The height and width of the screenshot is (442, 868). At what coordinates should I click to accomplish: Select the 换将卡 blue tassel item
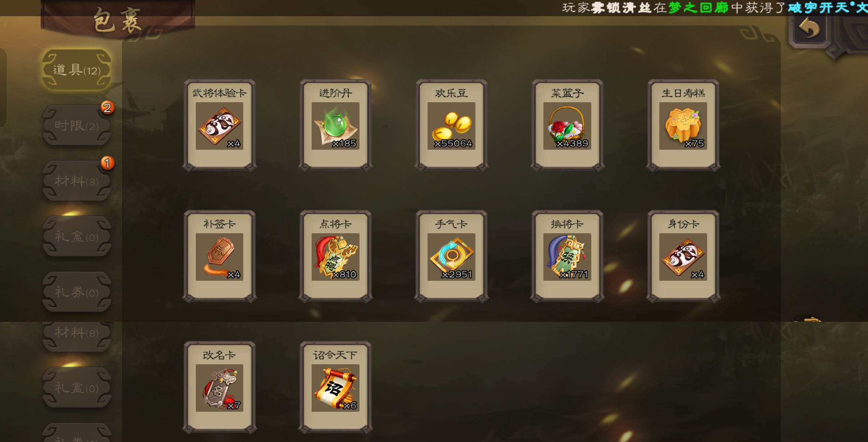[567, 256]
